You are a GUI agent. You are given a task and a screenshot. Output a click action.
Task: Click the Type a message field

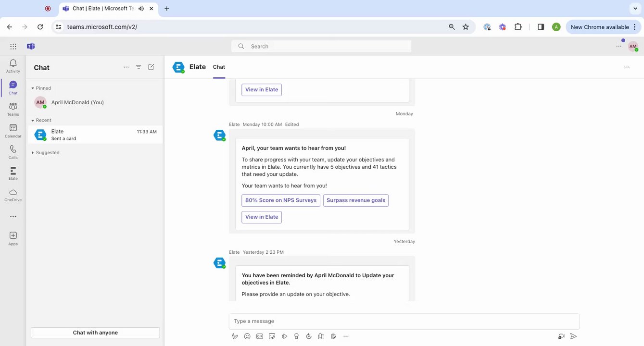404,321
